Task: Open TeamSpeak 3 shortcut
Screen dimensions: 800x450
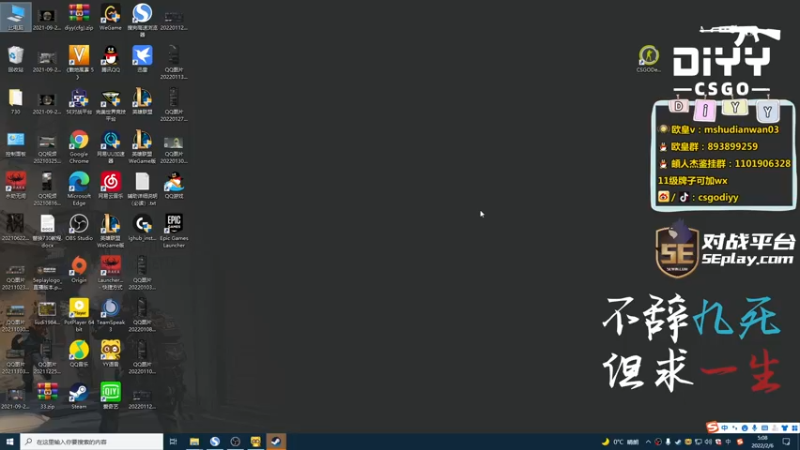Action: click(x=110, y=315)
